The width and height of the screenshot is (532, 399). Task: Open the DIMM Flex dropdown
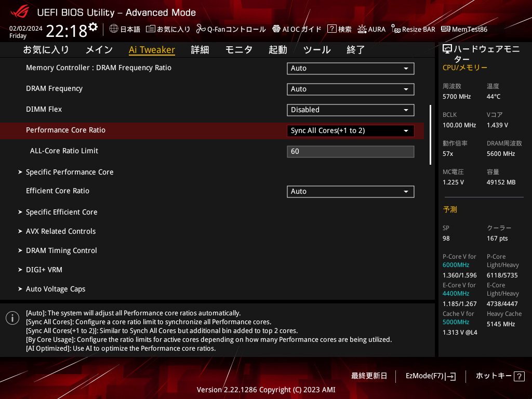pos(351,110)
